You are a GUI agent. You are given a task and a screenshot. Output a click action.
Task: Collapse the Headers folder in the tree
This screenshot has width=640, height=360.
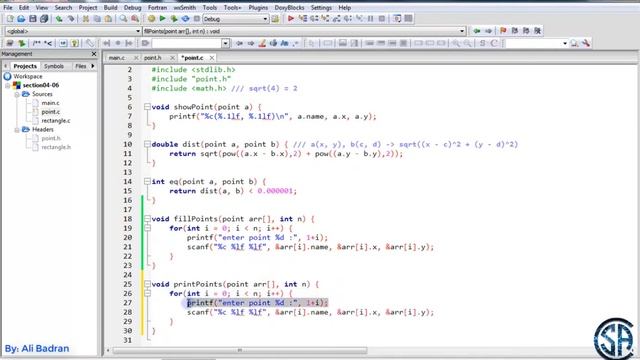point(17,129)
